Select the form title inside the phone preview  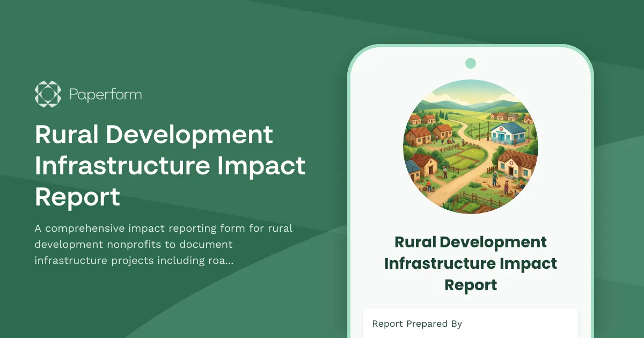(471, 263)
